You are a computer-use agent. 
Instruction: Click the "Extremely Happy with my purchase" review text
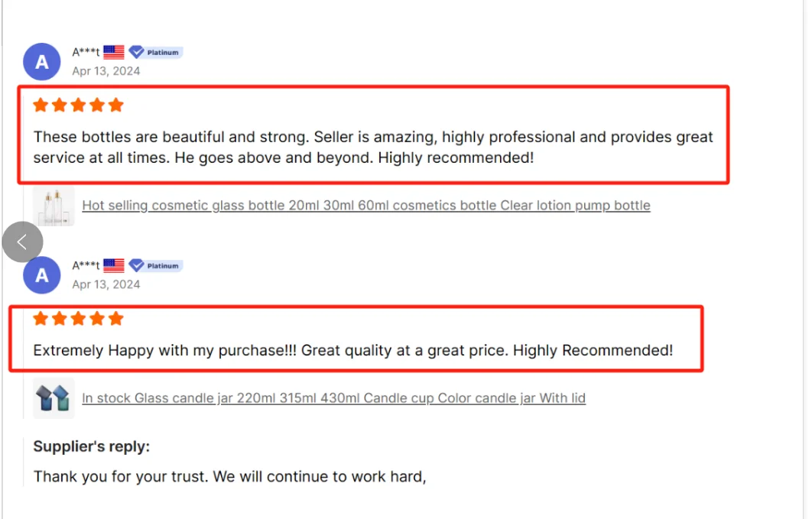pos(353,351)
